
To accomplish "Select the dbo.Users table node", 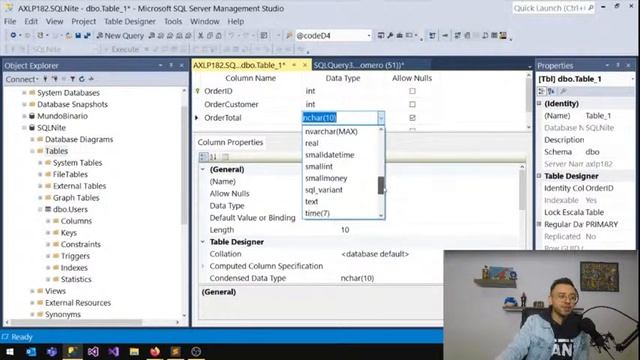I will [70, 209].
